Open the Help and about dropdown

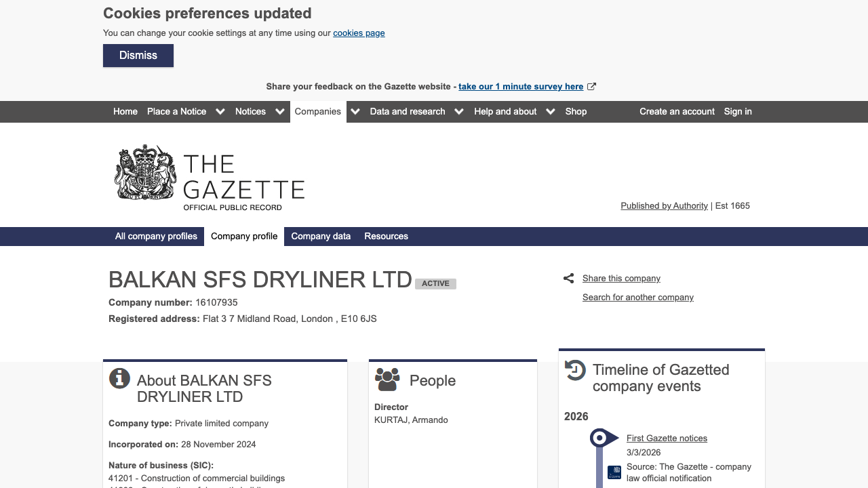(550, 111)
